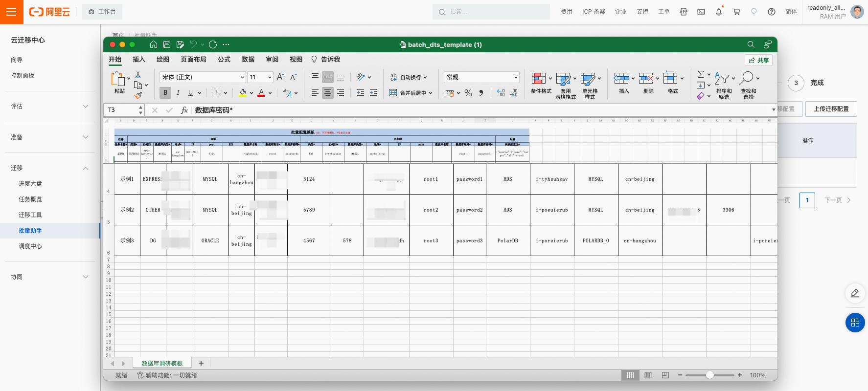The image size is (868, 391).
Task: Apply yellow fill color bucket
Action: pyautogui.click(x=243, y=92)
